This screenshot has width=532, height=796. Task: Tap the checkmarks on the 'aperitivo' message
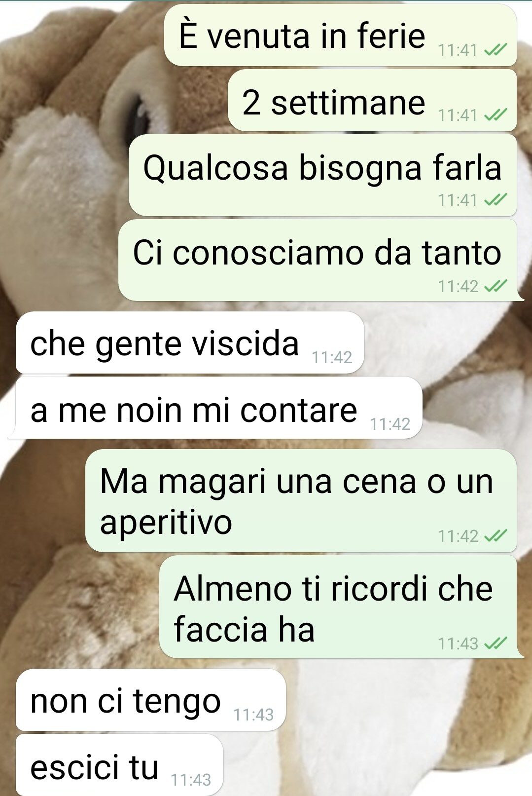pos(496,535)
